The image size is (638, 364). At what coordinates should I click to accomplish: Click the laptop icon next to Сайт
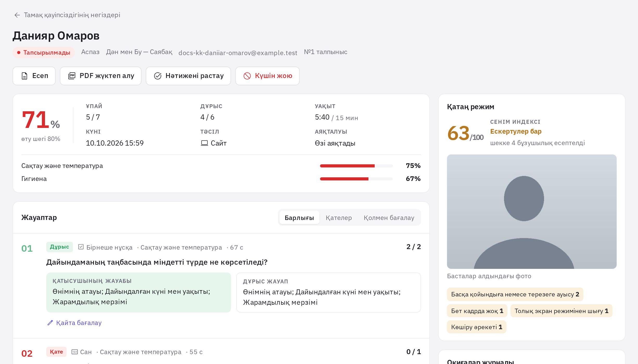click(204, 143)
